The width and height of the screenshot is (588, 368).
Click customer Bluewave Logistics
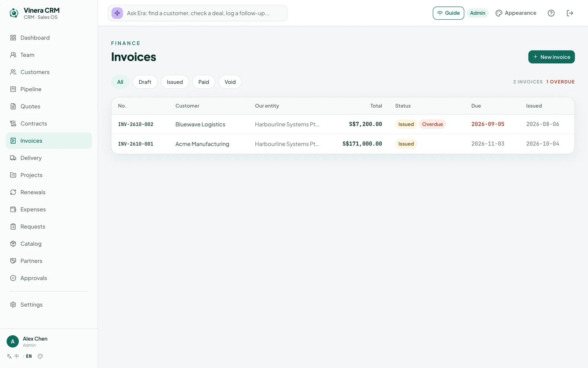(200, 124)
